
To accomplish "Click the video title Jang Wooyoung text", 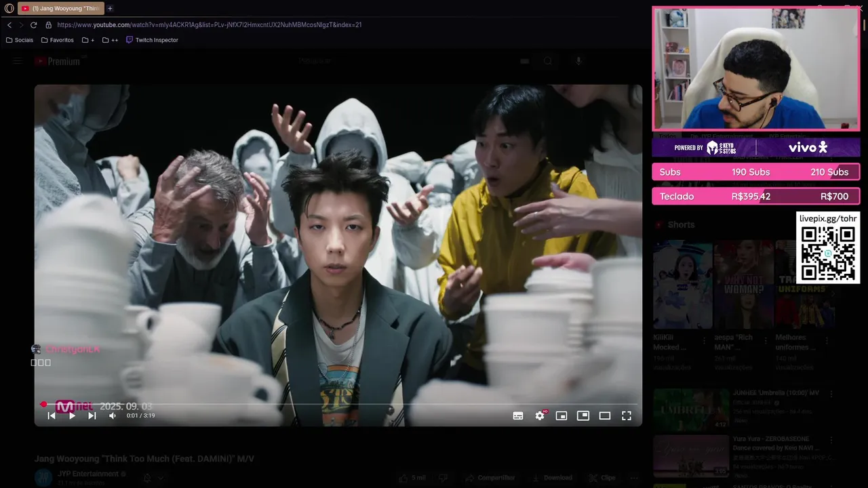I will pyautogui.click(x=144, y=459).
